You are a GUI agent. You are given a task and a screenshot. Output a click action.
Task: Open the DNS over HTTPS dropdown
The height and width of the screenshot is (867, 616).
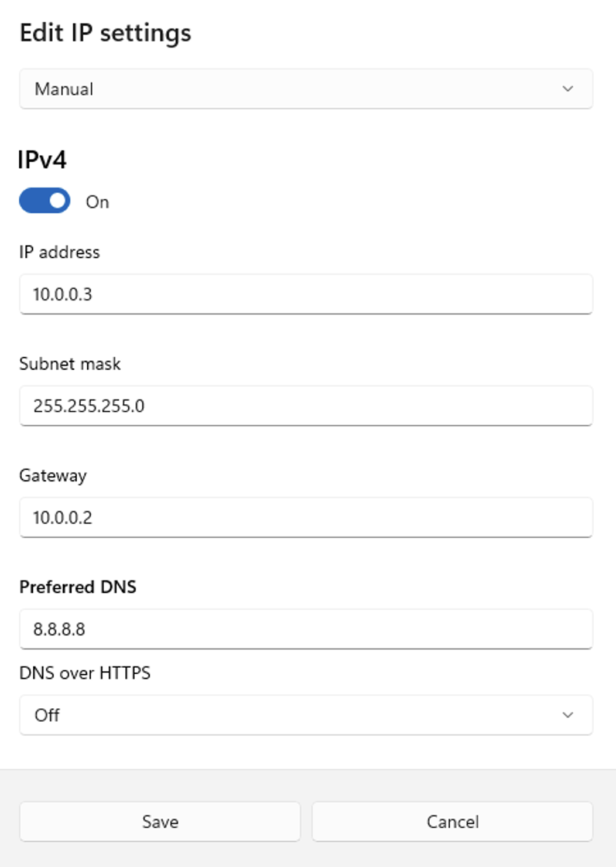pos(306,715)
